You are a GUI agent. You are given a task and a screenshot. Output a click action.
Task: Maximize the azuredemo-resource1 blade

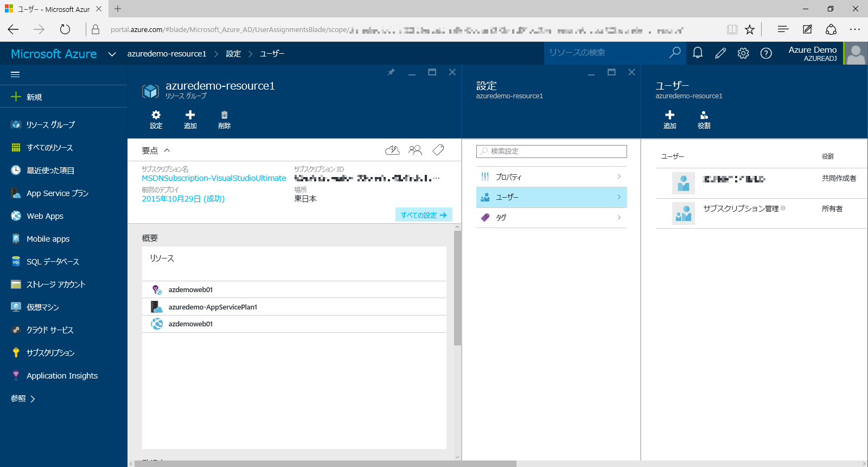coord(432,72)
